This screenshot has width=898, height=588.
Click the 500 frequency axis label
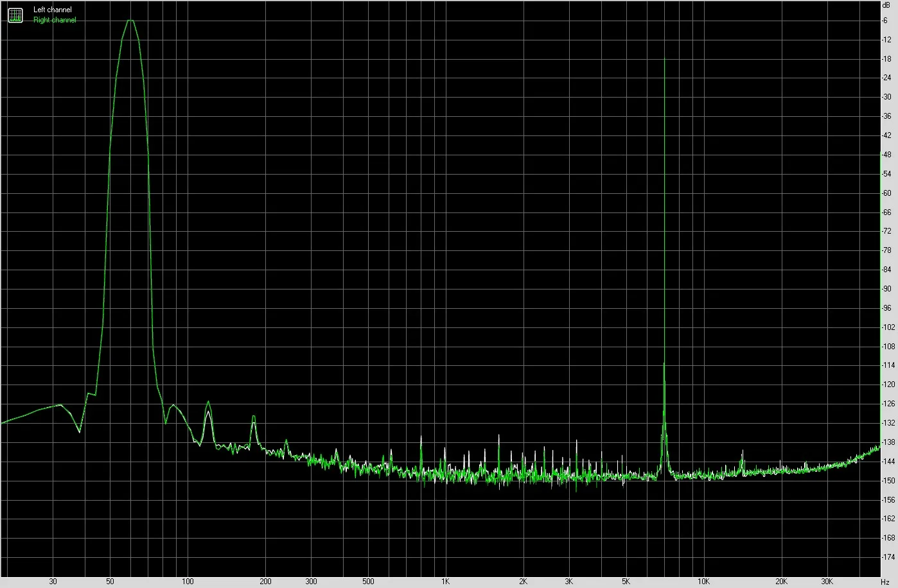368,582
